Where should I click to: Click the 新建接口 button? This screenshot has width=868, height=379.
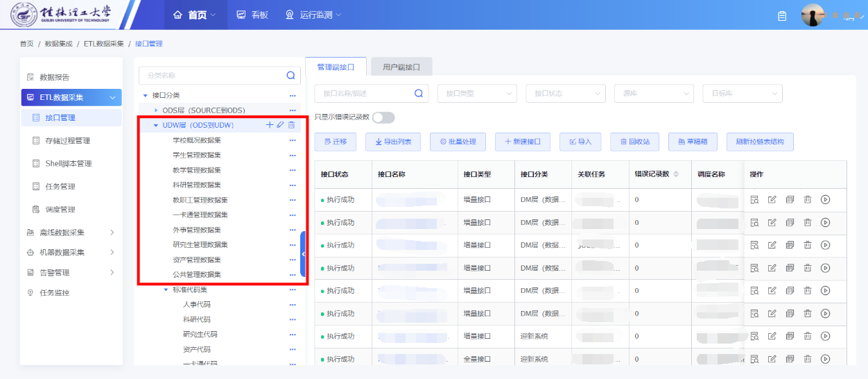522,142
